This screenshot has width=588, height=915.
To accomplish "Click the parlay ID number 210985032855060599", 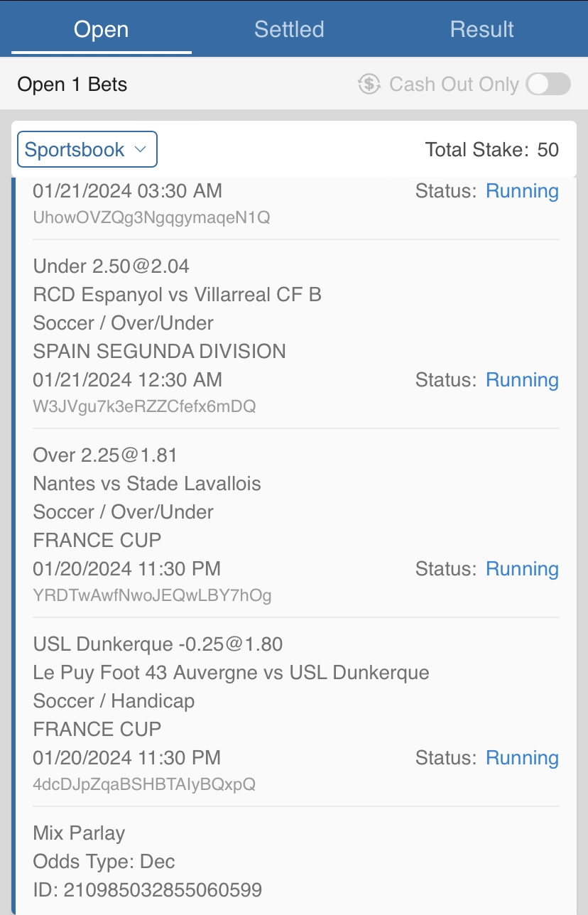I will (164, 889).
